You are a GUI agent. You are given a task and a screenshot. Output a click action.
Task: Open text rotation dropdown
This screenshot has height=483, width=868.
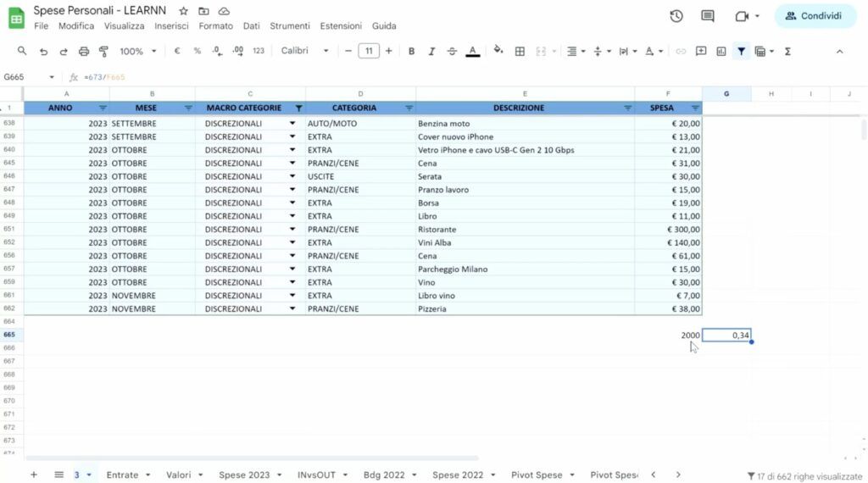point(654,52)
